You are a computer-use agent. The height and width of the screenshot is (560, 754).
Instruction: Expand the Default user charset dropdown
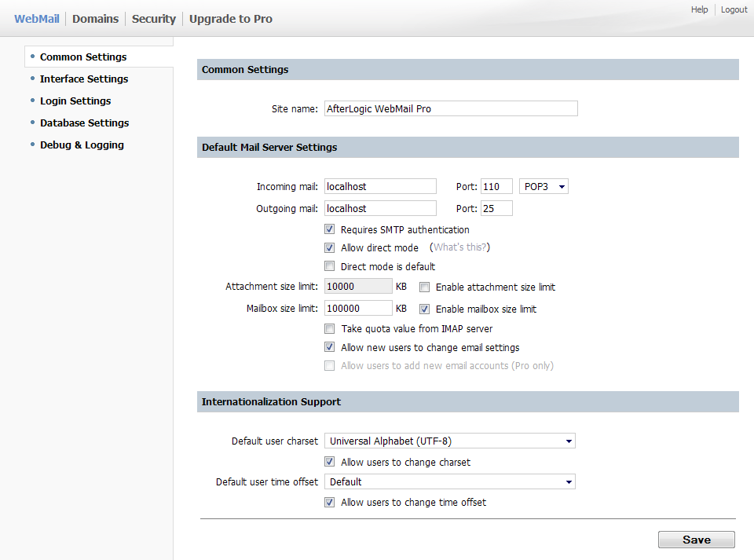449,441
